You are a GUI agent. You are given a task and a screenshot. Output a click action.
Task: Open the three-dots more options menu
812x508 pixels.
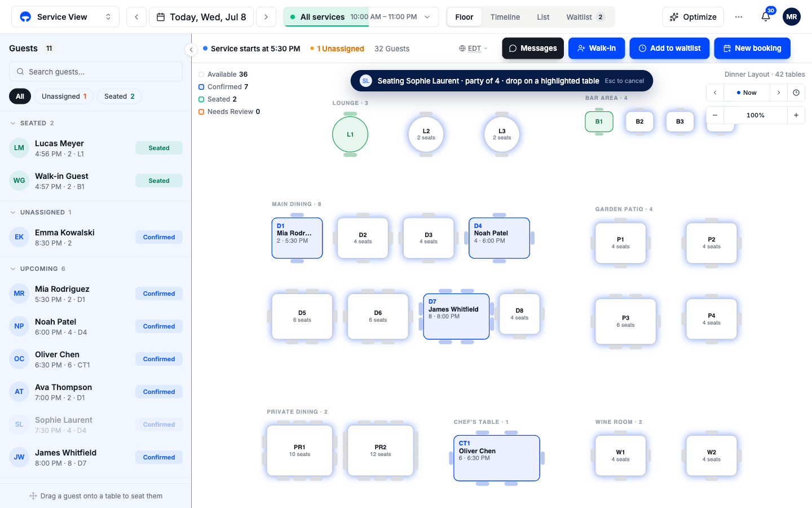[739, 17]
